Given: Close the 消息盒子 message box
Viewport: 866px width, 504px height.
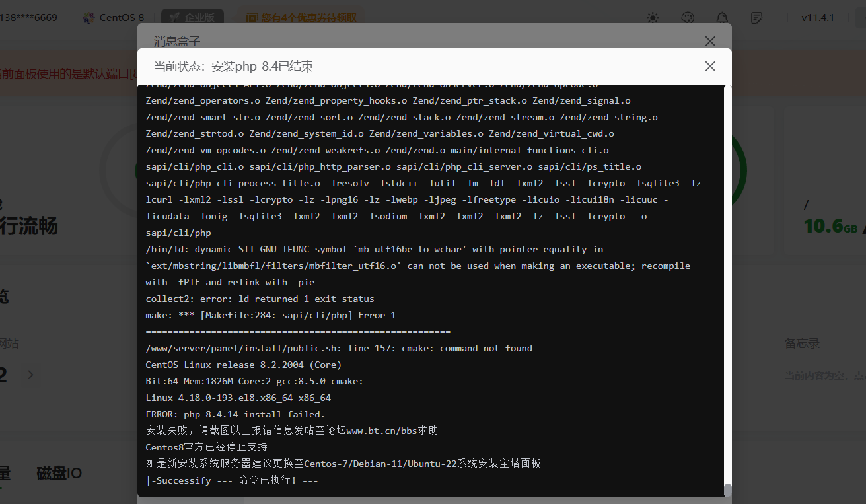Looking at the screenshot, I should click(710, 41).
